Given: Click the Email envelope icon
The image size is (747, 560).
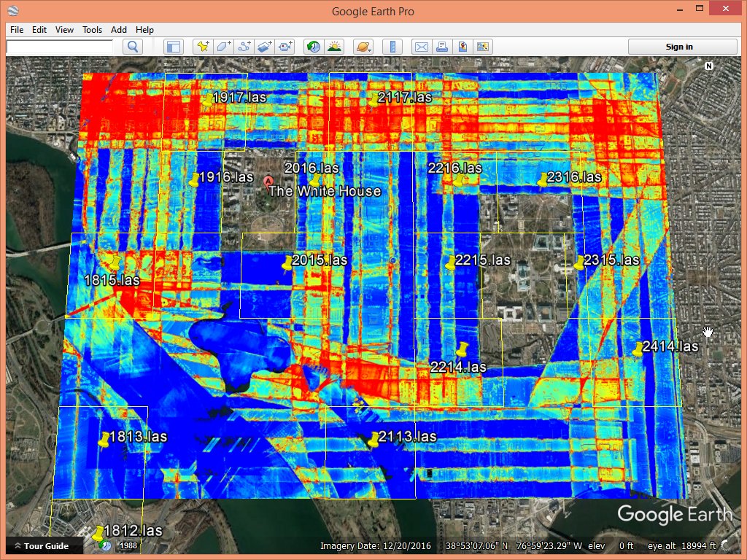Looking at the screenshot, I should coord(421,47).
